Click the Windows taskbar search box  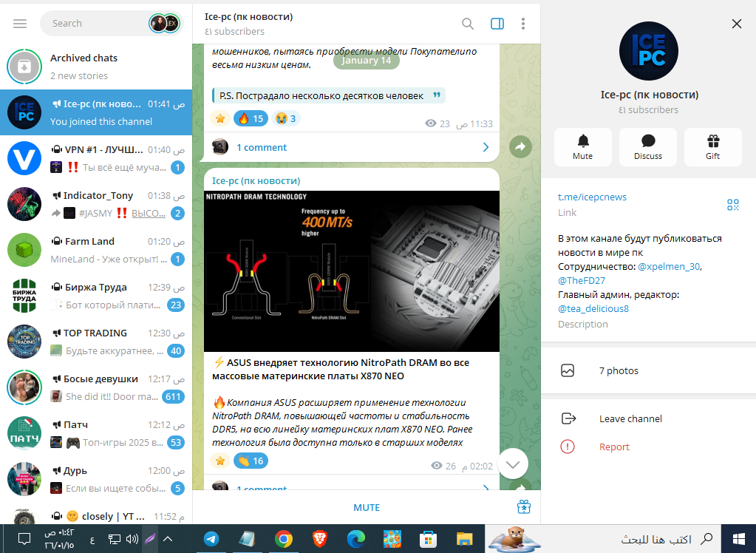[603, 539]
